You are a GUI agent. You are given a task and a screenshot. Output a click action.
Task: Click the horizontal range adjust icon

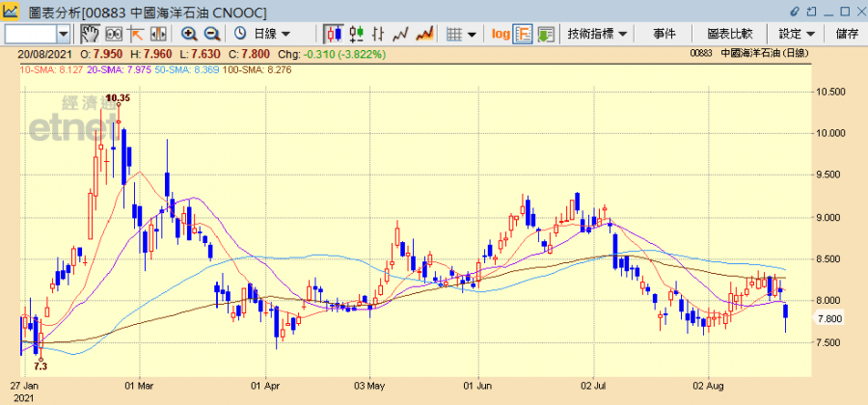coord(156,34)
